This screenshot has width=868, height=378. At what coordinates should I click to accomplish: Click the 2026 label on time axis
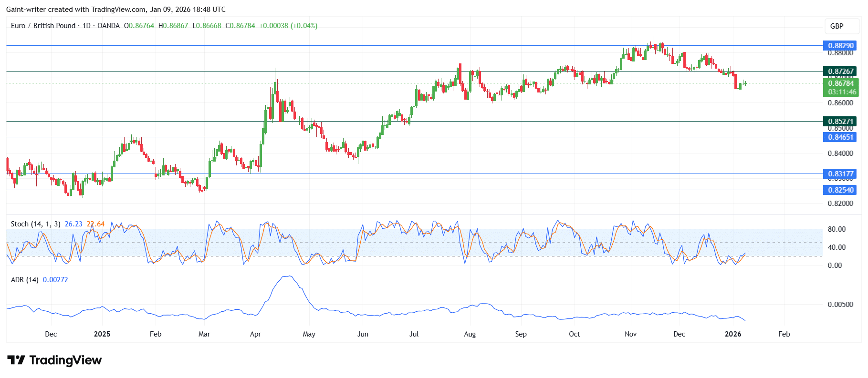(x=733, y=334)
